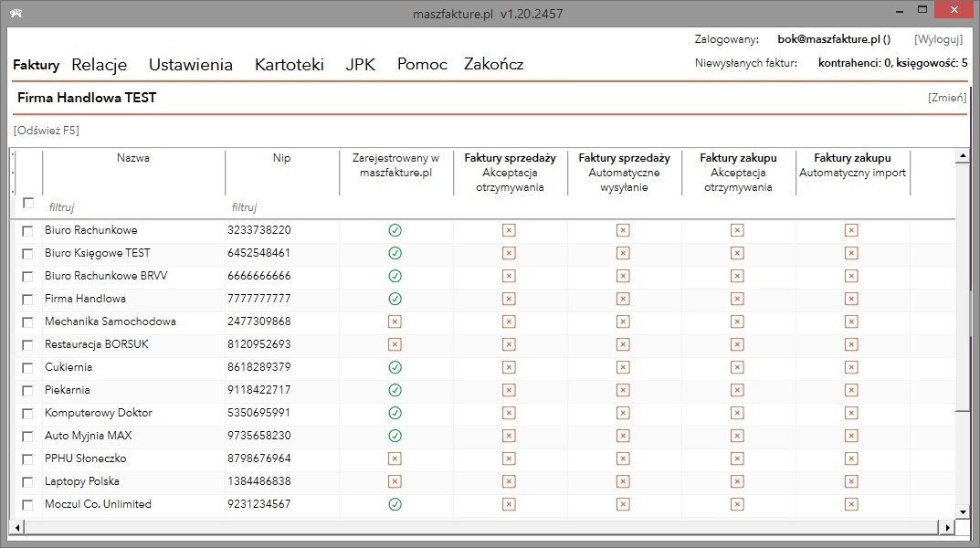Screen dimensions: 980x548
Task: Select NIP cell 6666666666
Action: (x=282, y=276)
